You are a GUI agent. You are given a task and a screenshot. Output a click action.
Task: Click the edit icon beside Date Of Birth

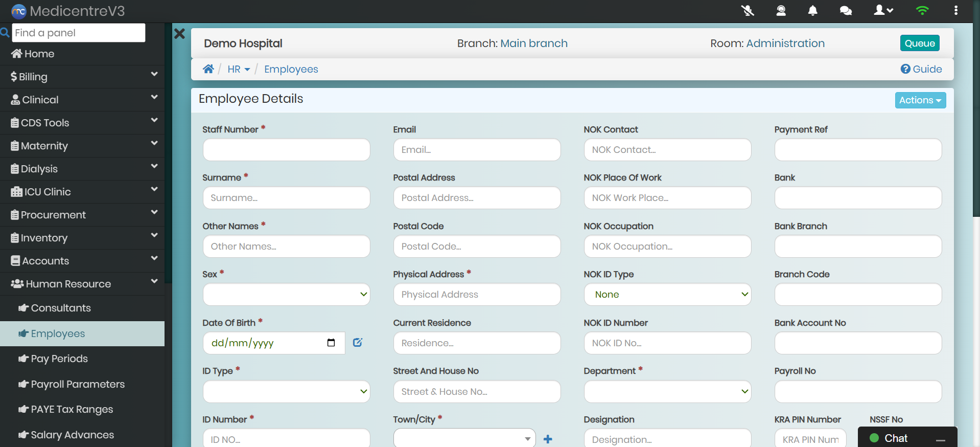pyautogui.click(x=357, y=343)
